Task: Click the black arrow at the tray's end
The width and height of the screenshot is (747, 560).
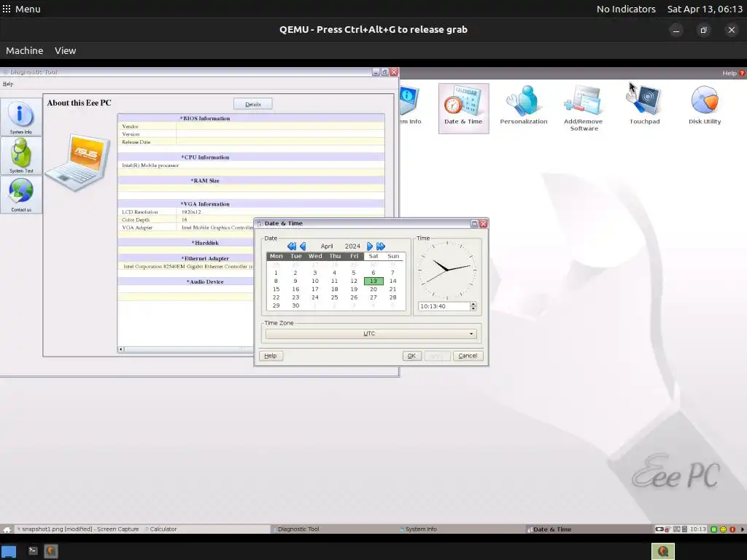Action: [x=742, y=529]
